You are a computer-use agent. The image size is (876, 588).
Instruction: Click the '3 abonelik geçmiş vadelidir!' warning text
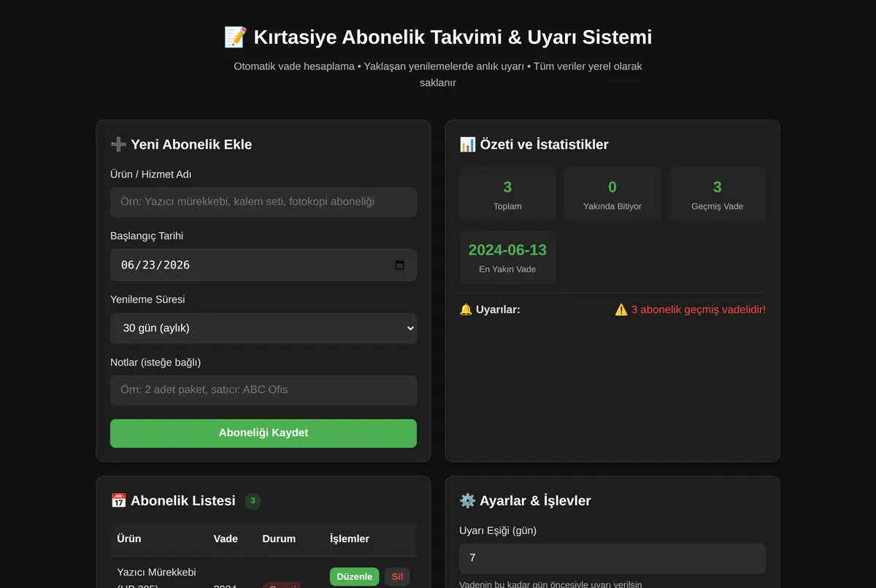(699, 309)
